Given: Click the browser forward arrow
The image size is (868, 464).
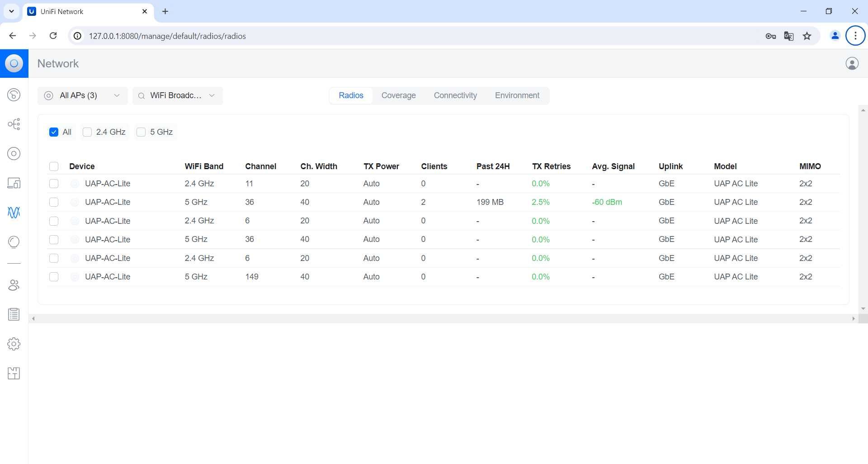Looking at the screenshot, I should [x=33, y=36].
